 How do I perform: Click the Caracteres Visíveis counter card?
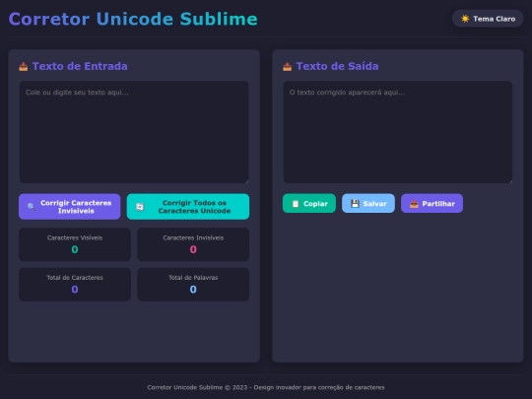[x=75, y=244]
